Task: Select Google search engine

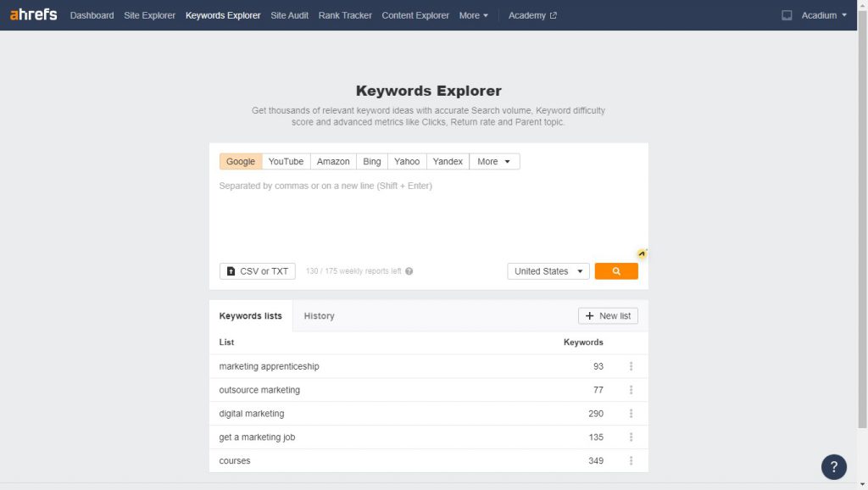Action: coord(241,162)
